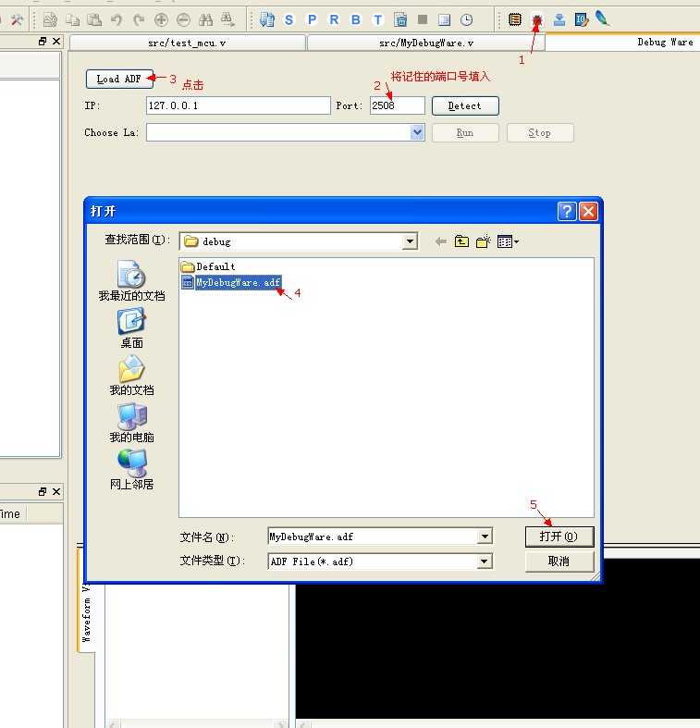Image resolution: width=700 pixels, height=728 pixels.
Task: Click the dialog help question mark button
Action: pyautogui.click(x=567, y=212)
